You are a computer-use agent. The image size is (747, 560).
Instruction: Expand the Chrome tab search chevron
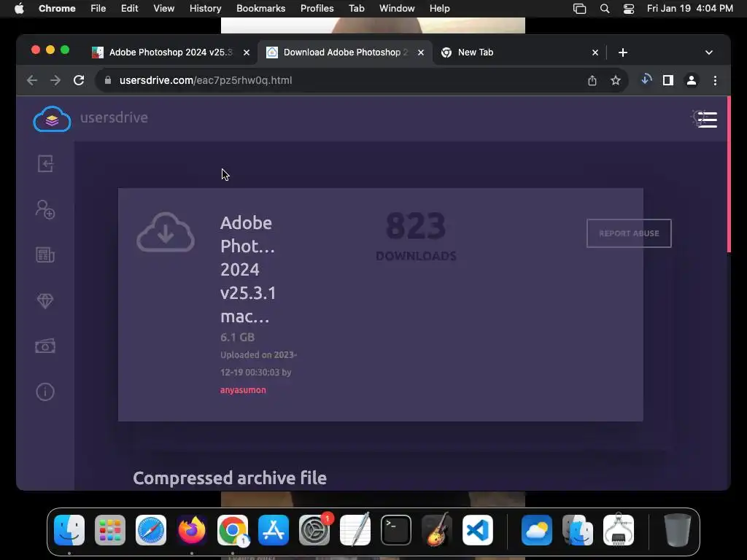pos(709,52)
